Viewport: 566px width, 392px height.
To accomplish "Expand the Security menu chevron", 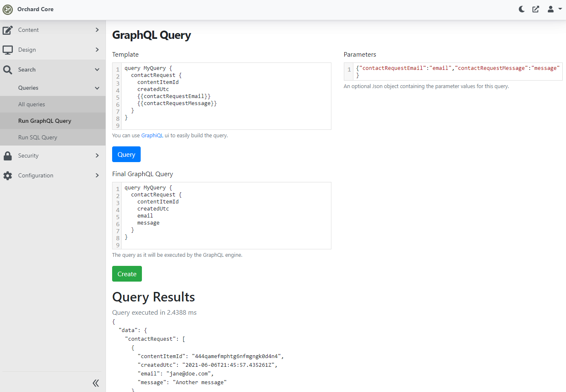I will point(97,155).
